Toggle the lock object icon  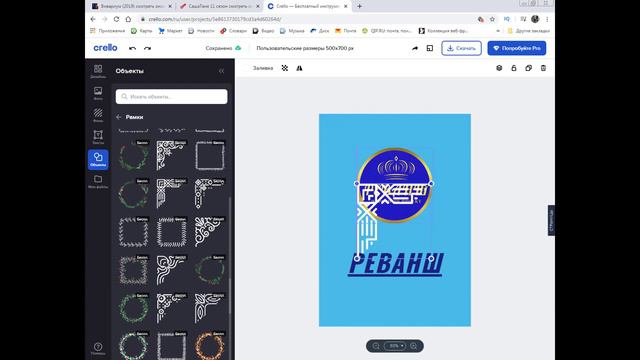point(513,68)
